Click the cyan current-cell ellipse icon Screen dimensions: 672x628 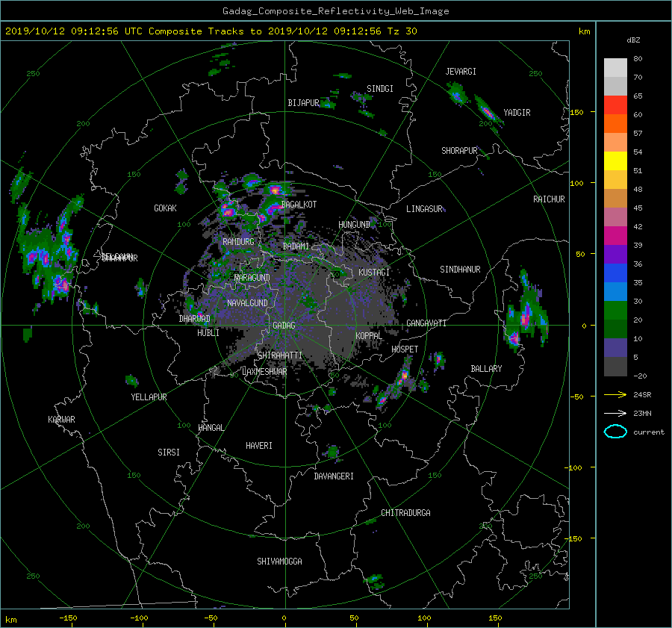pyautogui.click(x=615, y=432)
